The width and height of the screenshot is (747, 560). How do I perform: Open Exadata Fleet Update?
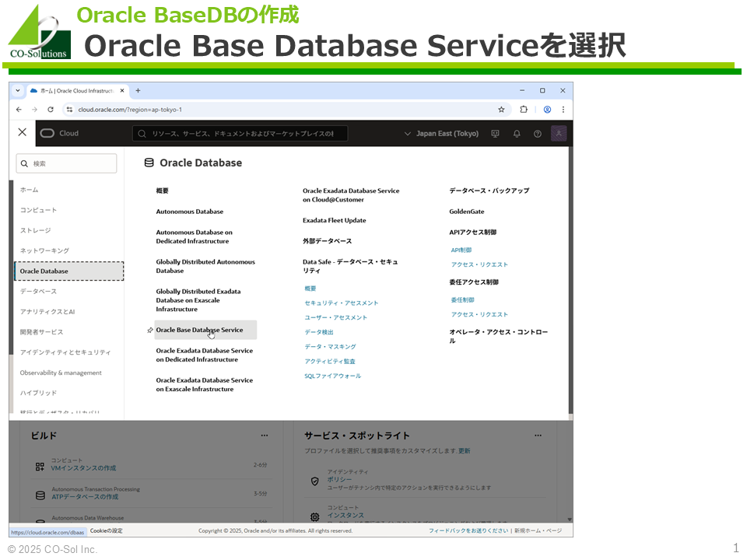pyautogui.click(x=335, y=220)
